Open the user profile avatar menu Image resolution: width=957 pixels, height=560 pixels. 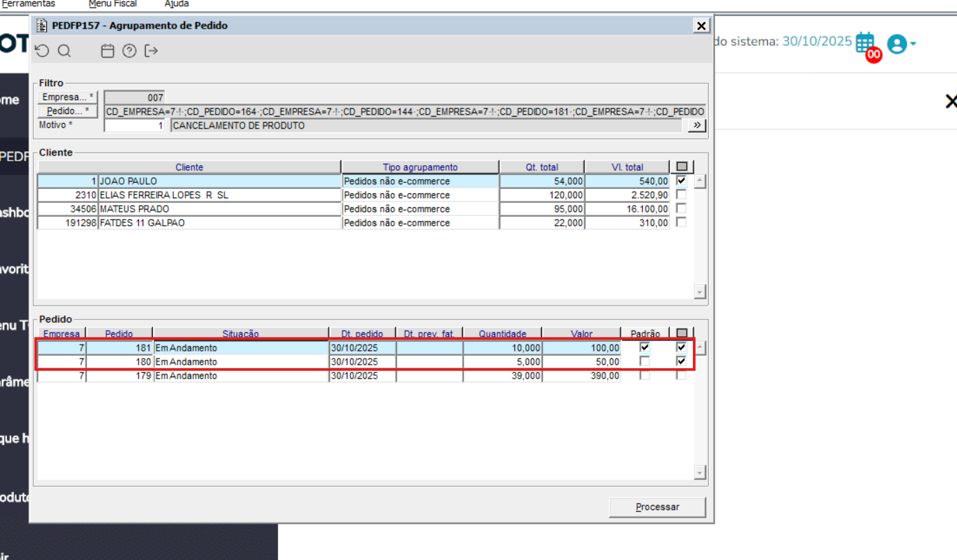(902, 44)
